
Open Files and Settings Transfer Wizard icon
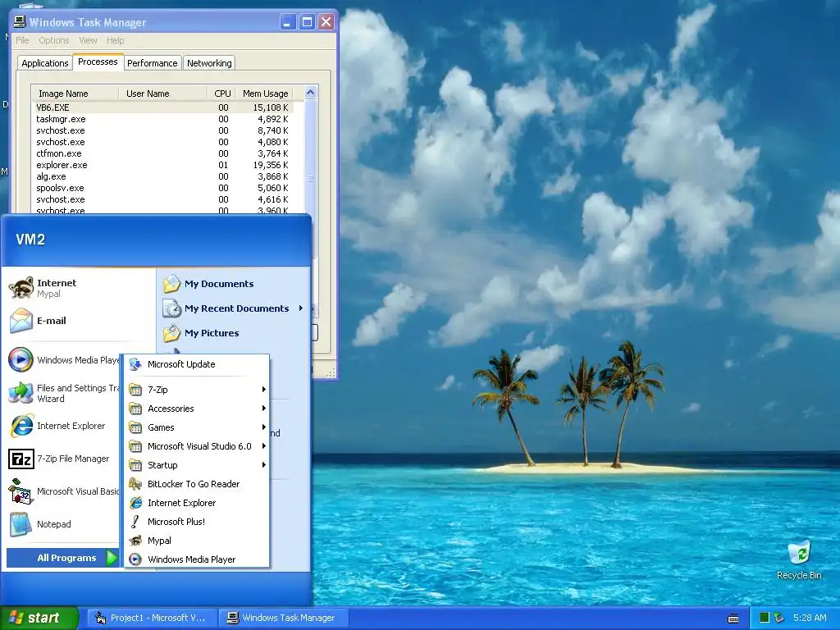coord(21,393)
